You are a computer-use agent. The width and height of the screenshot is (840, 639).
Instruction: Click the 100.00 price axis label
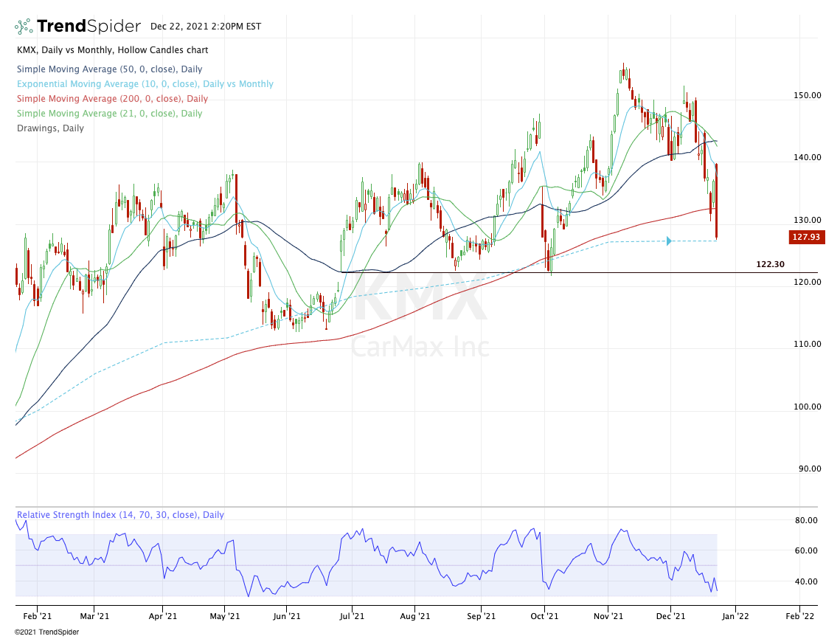click(x=808, y=407)
